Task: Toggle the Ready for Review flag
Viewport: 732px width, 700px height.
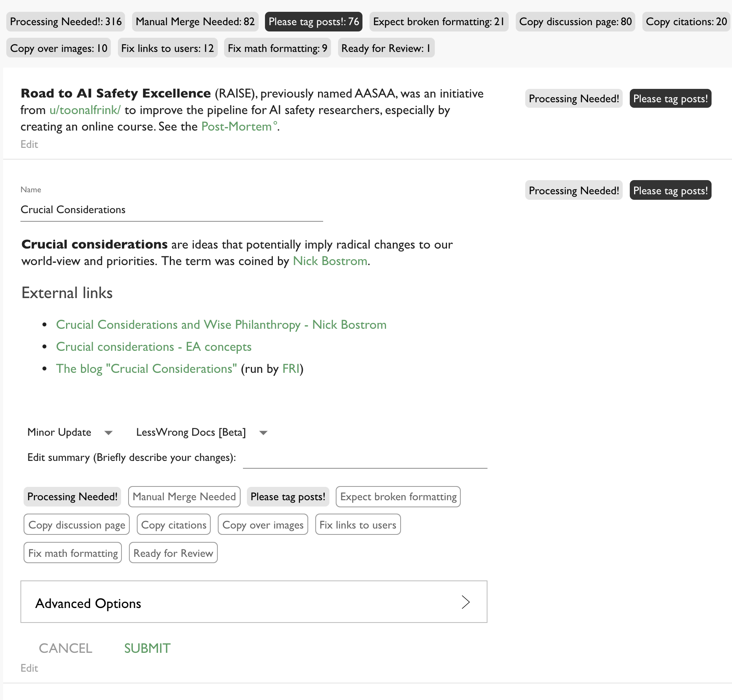Action: tap(173, 553)
